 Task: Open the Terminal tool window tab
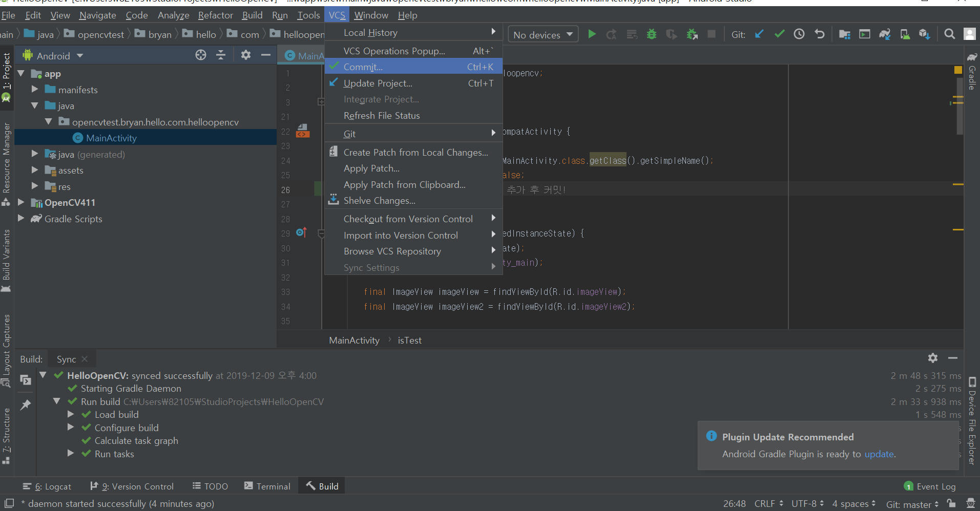point(267,486)
